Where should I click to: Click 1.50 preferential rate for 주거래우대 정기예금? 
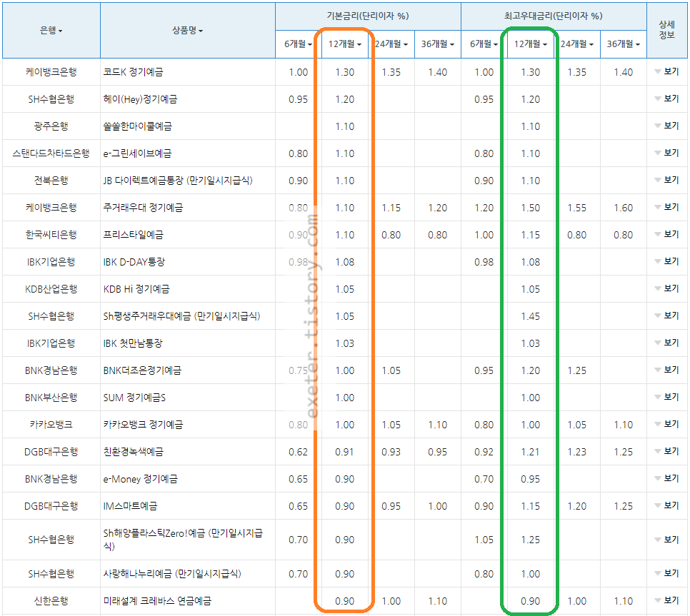pos(530,208)
